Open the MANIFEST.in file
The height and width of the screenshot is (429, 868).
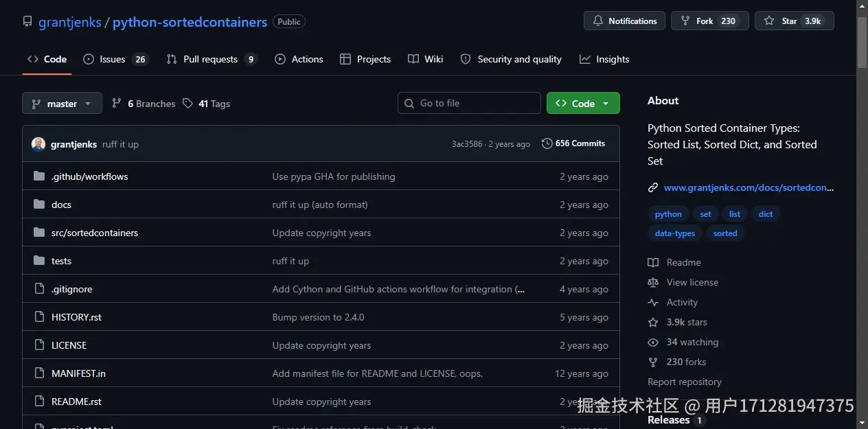[78, 373]
